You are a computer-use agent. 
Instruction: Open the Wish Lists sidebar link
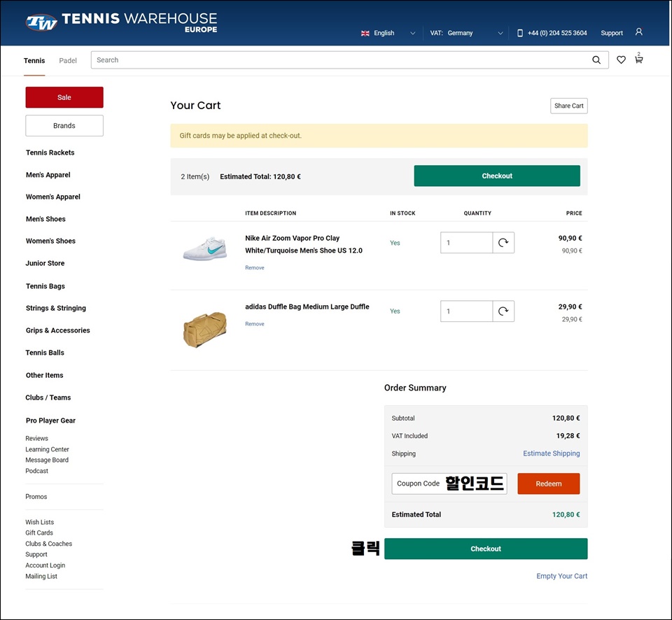point(39,522)
